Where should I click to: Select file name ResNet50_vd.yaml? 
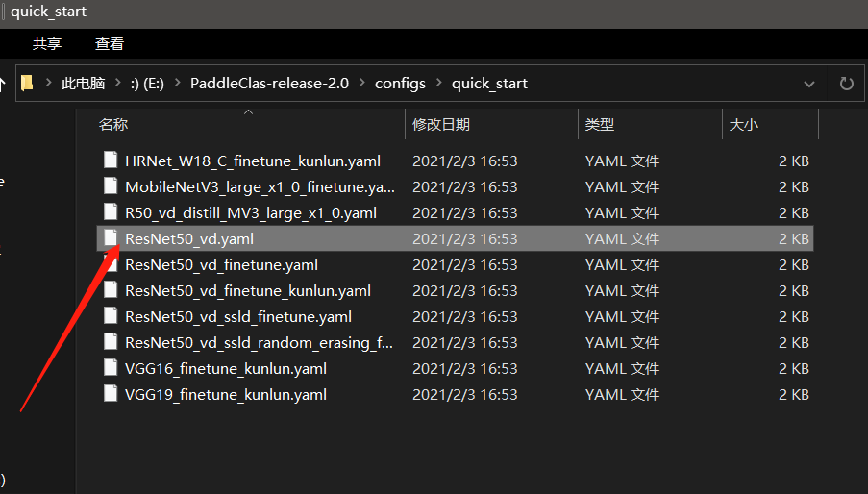coord(189,239)
